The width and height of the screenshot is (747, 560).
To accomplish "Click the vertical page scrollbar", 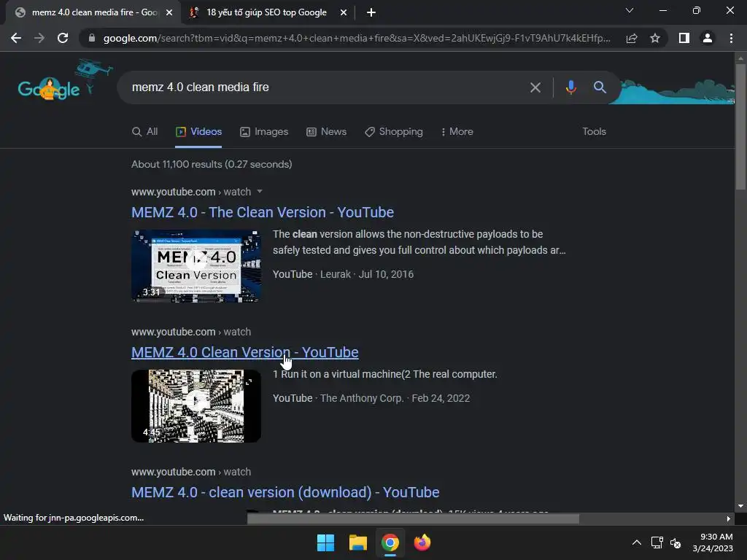I will [740, 127].
